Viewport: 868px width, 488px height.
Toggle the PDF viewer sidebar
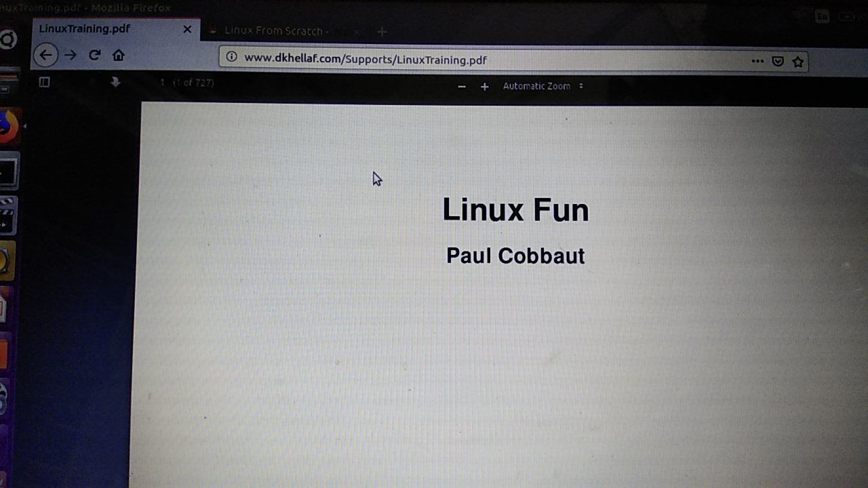44,82
